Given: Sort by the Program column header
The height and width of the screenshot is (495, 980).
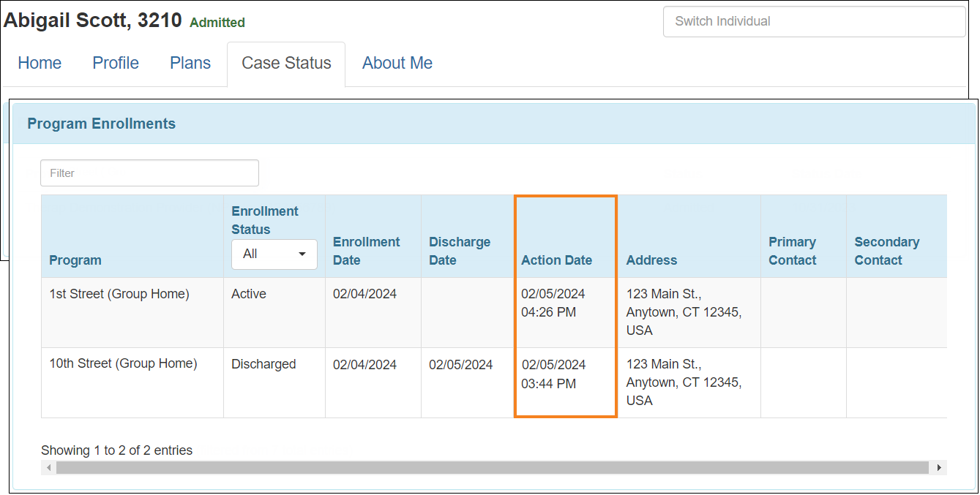Looking at the screenshot, I should (x=75, y=260).
